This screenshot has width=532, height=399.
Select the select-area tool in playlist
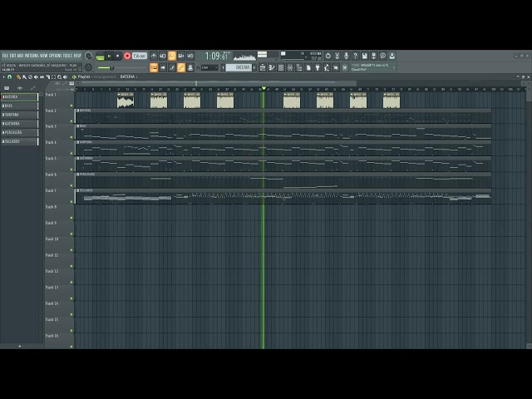tap(53, 77)
